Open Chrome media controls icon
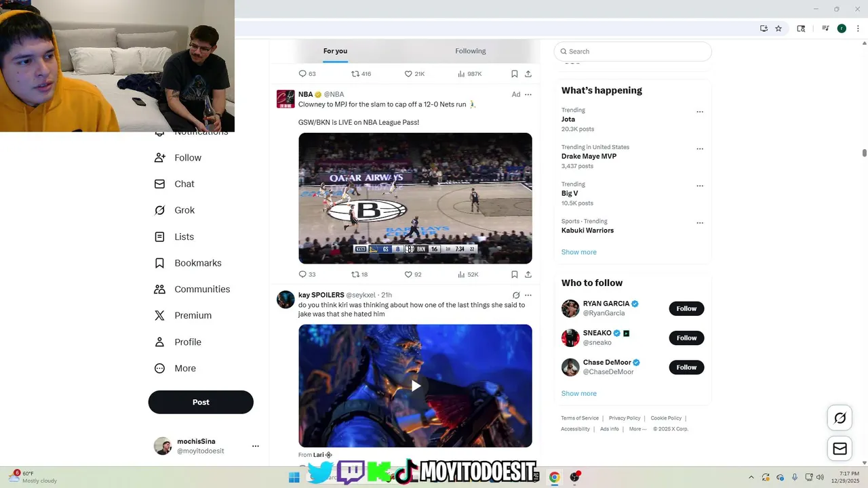This screenshot has height=488, width=868. [825, 28]
